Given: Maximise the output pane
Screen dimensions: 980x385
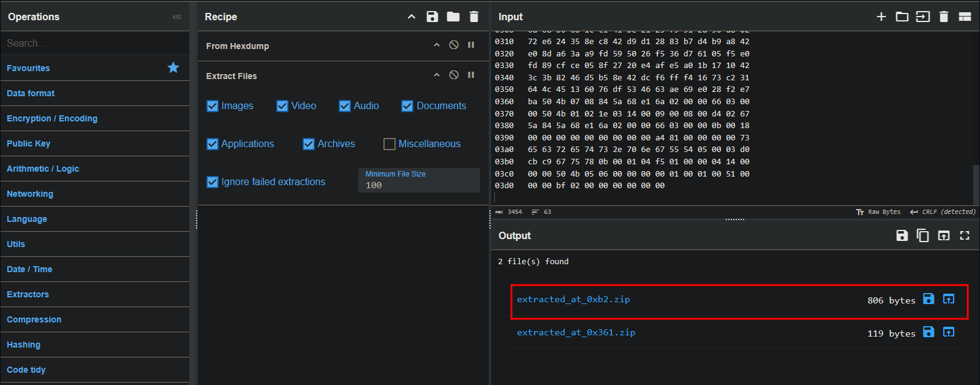Looking at the screenshot, I should (965, 235).
